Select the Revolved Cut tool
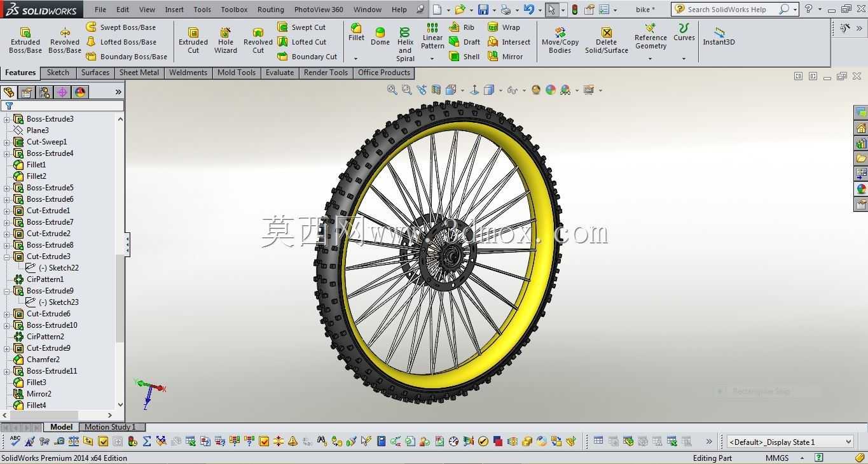 (258, 41)
